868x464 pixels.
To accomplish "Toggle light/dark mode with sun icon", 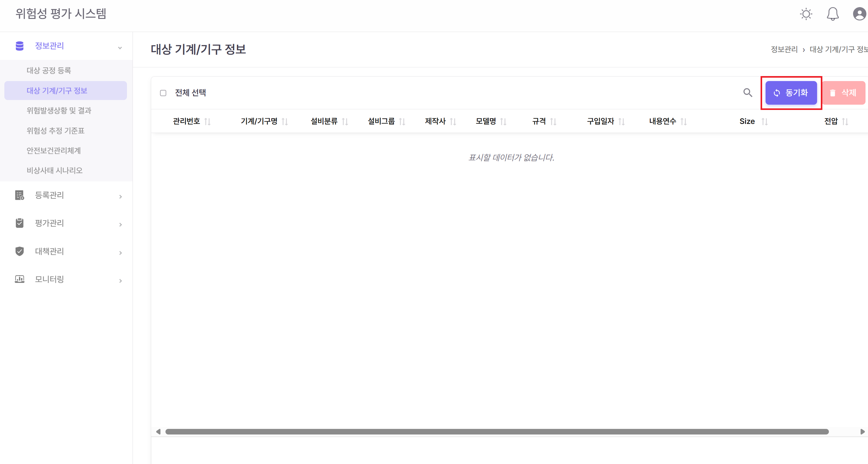I will pyautogui.click(x=806, y=14).
